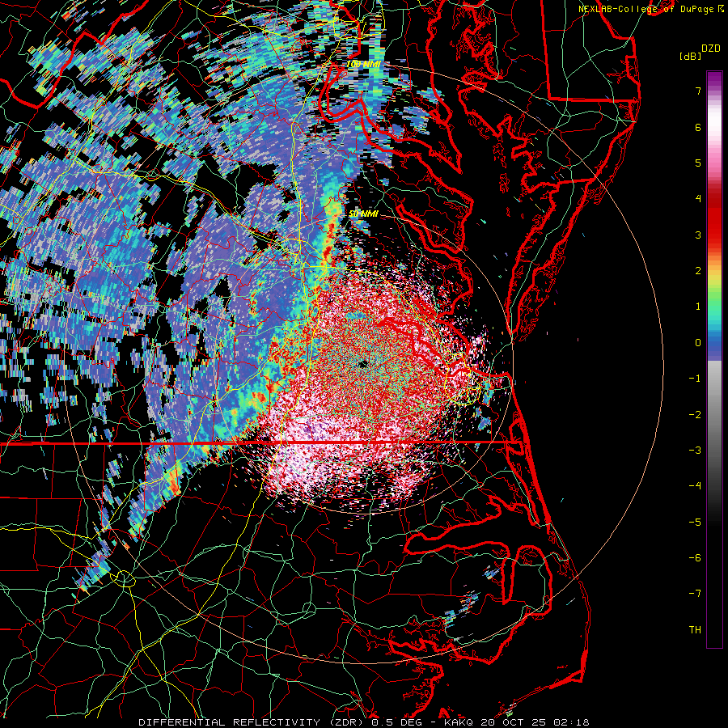728x728 pixels.
Task: Click the 1 value on the scale
Action: tap(698, 307)
